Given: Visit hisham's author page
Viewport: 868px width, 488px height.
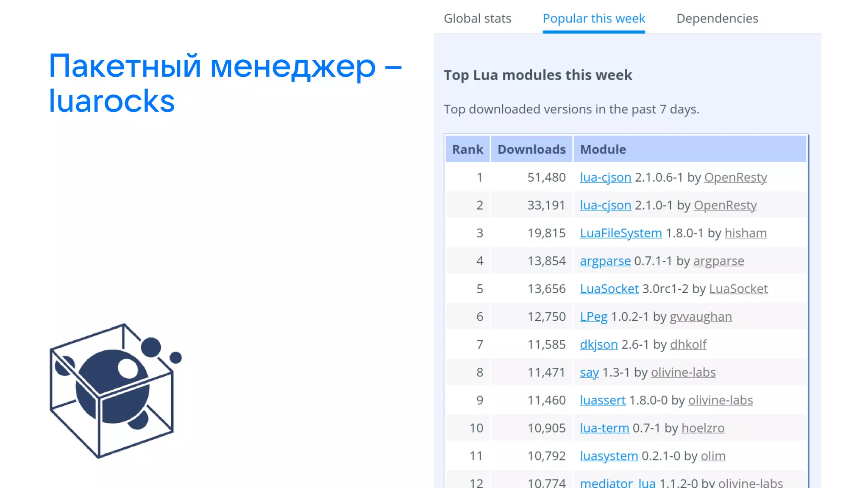Looking at the screenshot, I should point(745,233).
